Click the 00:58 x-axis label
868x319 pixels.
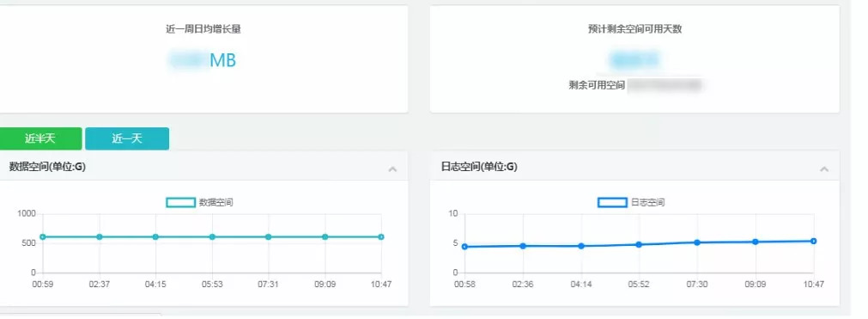coord(464,284)
